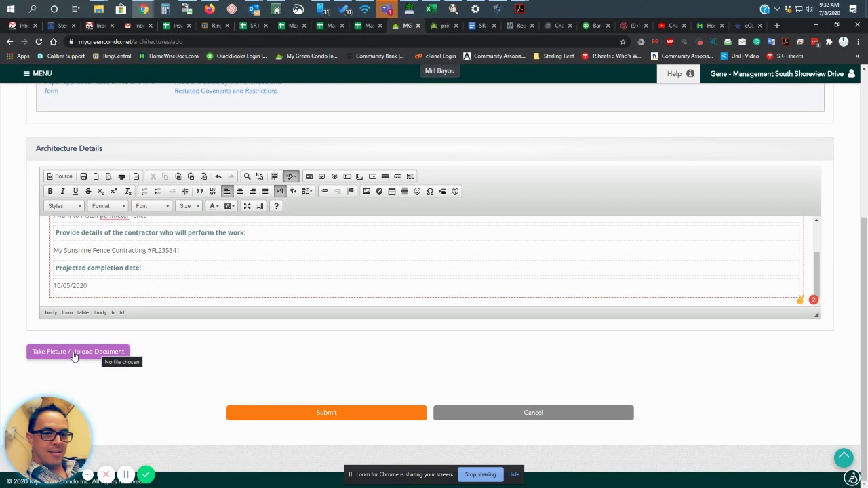Expand the Font Size dropdown

point(189,206)
